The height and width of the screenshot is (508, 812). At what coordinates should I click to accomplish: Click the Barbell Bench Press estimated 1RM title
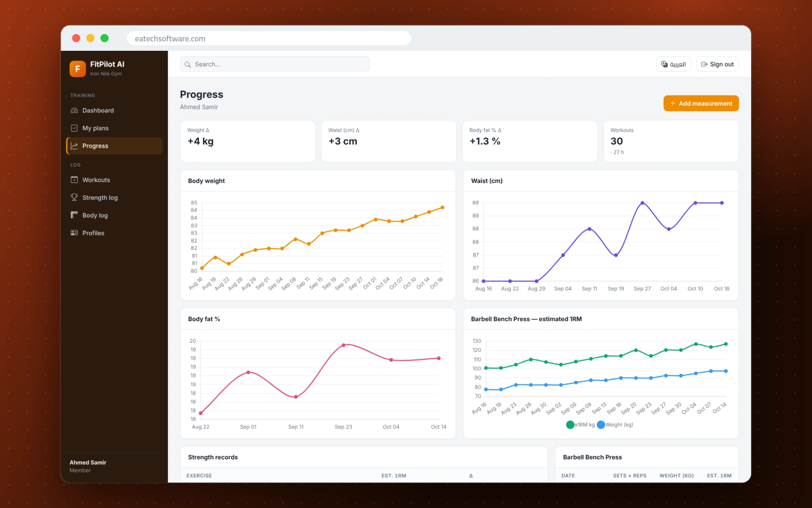point(526,319)
